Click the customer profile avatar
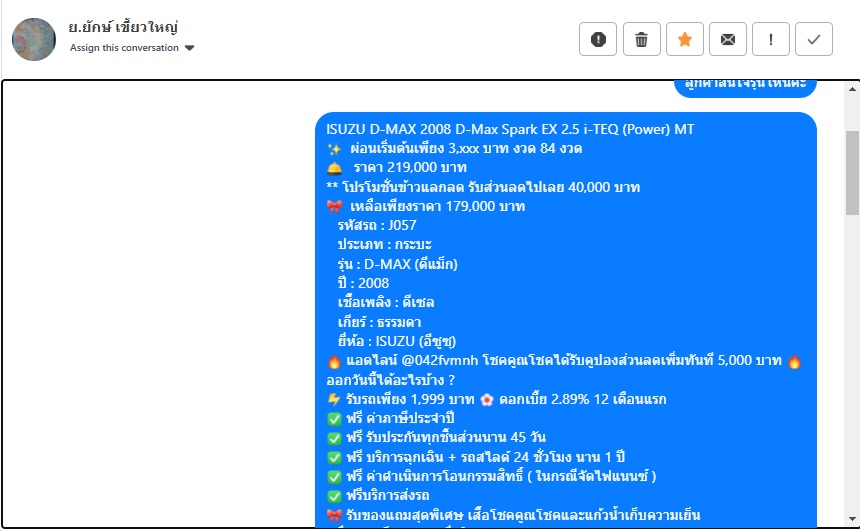 (34, 39)
